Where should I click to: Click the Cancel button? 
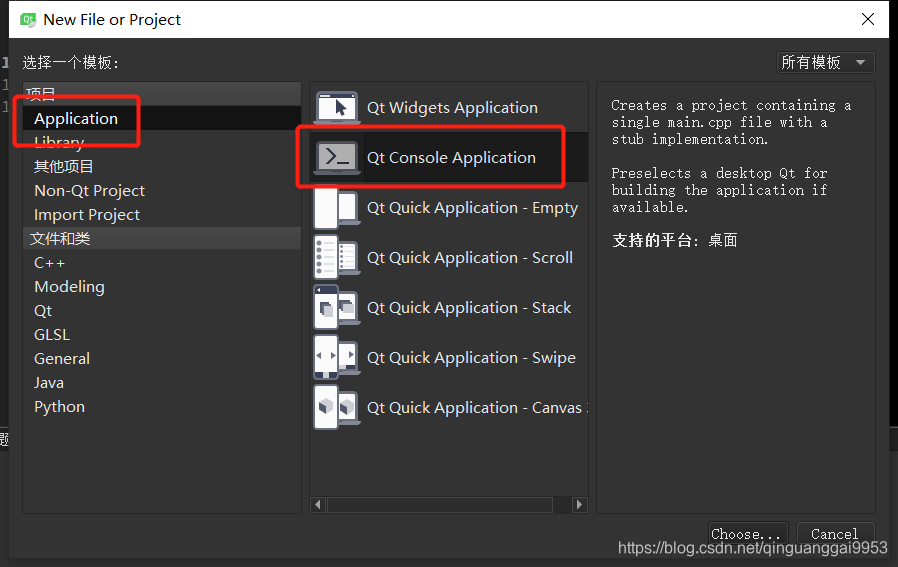pos(836,533)
